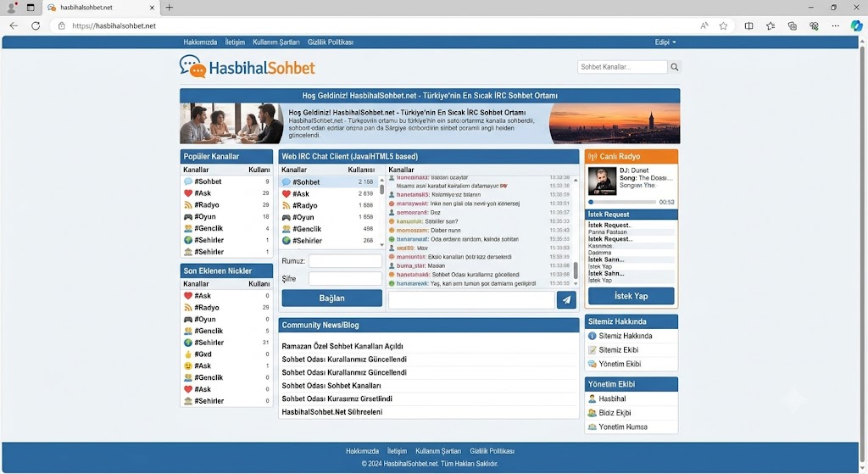This screenshot has height=474, width=868.
Task: Open browser split screen icon
Action: click(x=748, y=25)
